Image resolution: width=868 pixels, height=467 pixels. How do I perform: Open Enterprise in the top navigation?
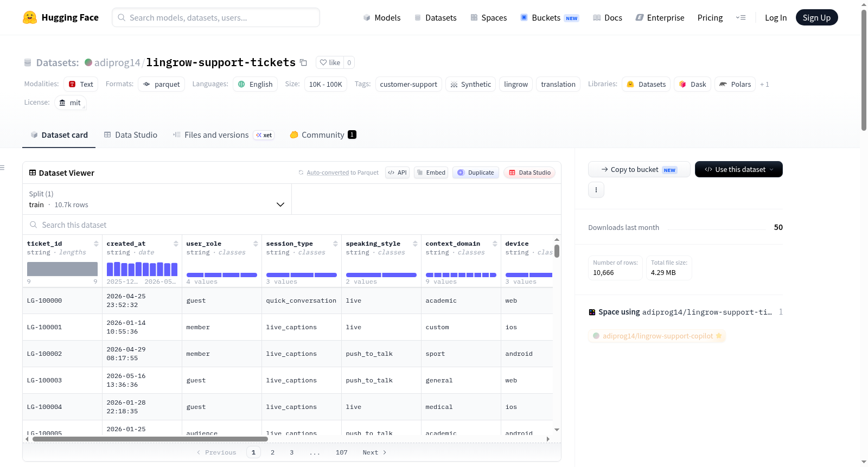(660, 17)
